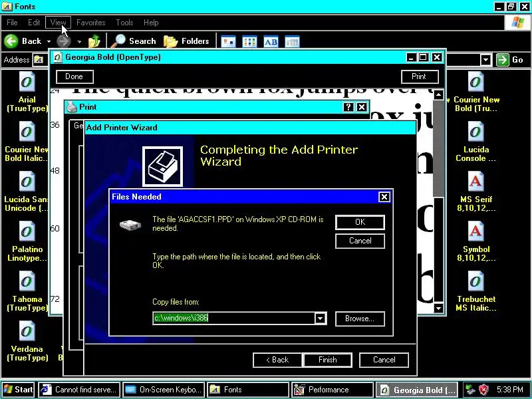Screen dimensions: 532x399
Task: Expand the Back history dropdown arrow
Action: [x=49, y=41]
